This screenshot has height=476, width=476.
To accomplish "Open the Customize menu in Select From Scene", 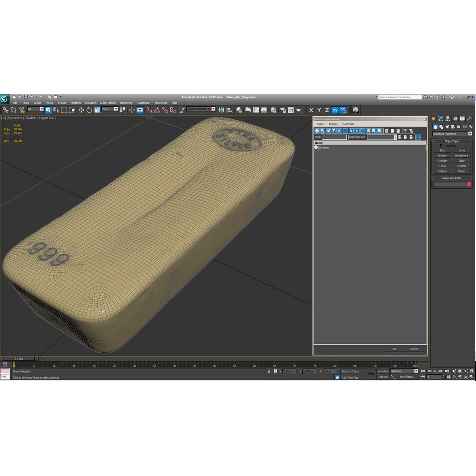I will tap(348, 124).
